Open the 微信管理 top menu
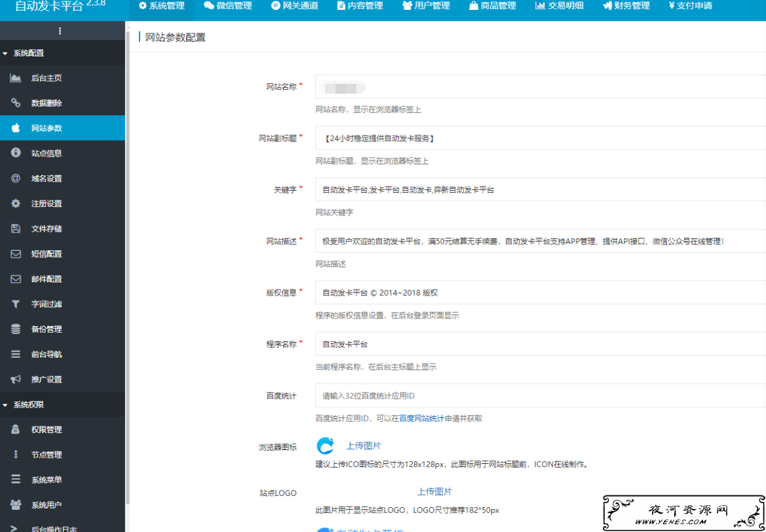This screenshot has height=532, width=766. [x=227, y=6]
